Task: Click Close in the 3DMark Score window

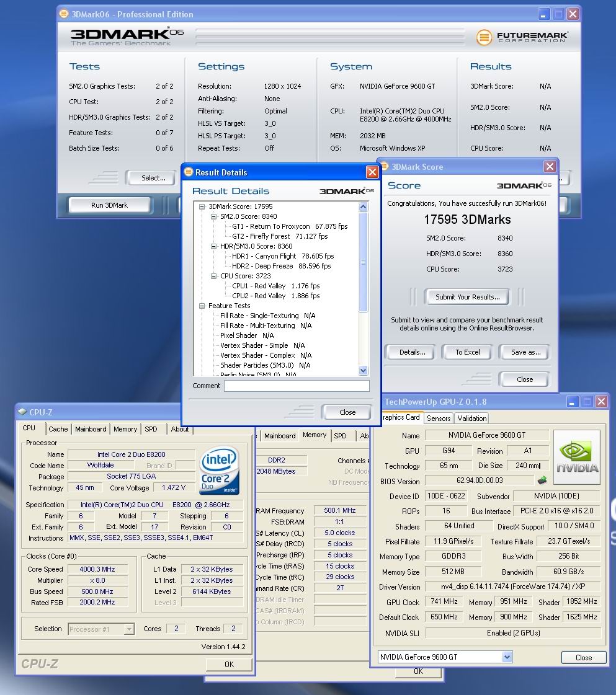Action: point(525,379)
